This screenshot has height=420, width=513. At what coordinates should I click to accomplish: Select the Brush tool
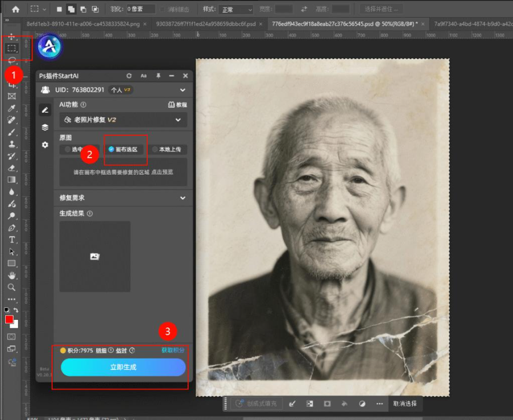coord(10,132)
